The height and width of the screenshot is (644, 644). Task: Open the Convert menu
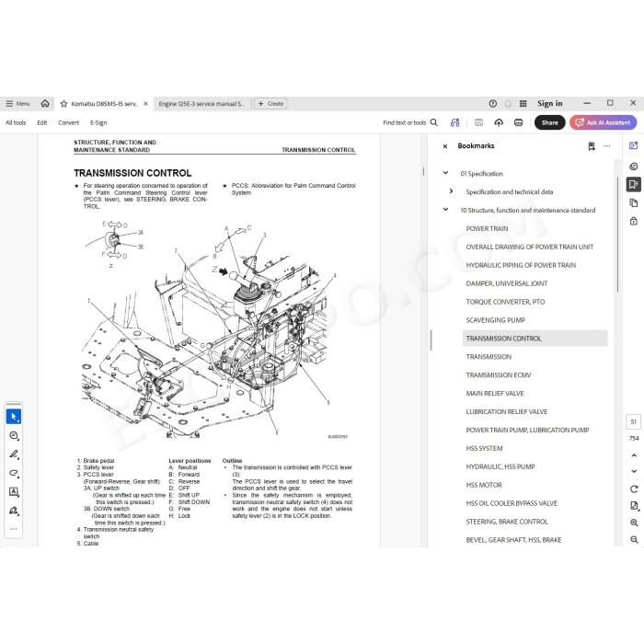click(x=69, y=122)
